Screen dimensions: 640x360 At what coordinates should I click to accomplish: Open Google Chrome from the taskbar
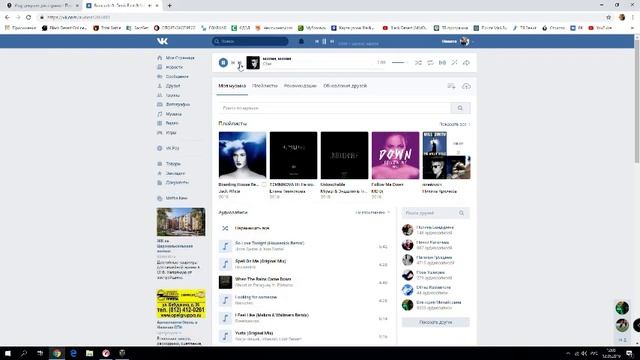tap(57, 353)
